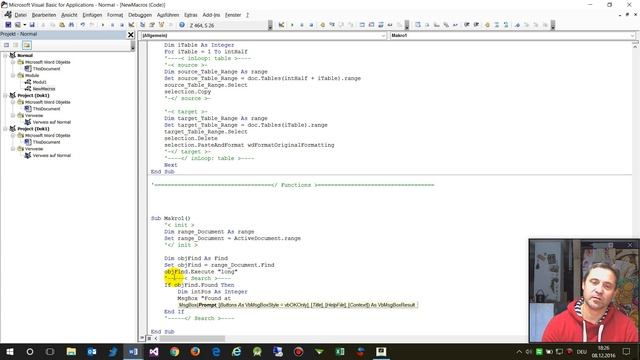This screenshot has width=640, height=360.
Task: Toggle Design Mode in the Debug toolbar
Action: 281,25
